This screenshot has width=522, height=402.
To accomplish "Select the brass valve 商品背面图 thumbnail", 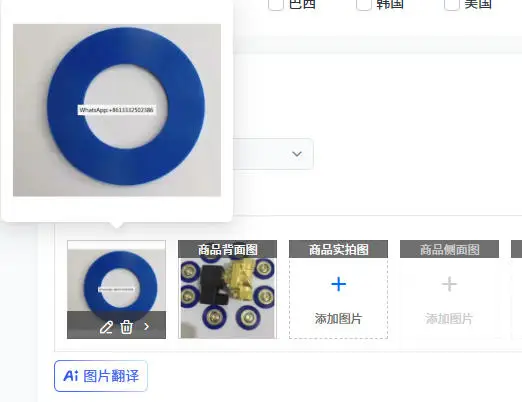I will pyautogui.click(x=228, y=298).
